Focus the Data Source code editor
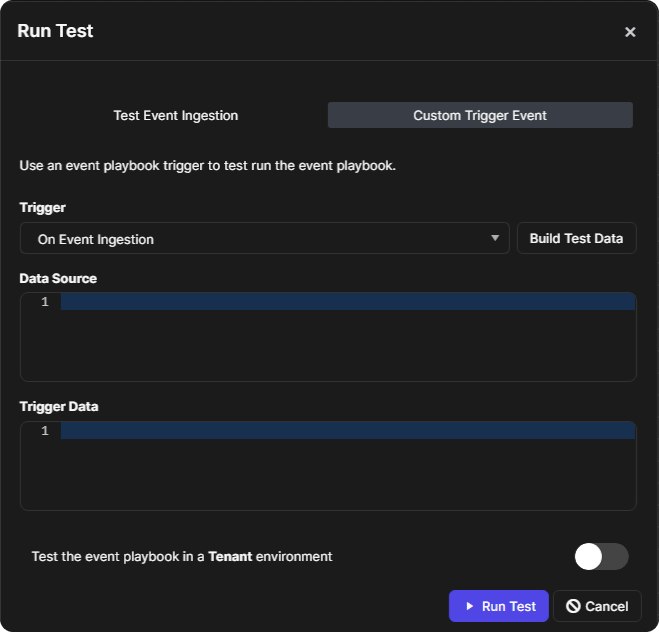This screenshot has width=659, height=632. pyautogui.click(x=328, y=337)
